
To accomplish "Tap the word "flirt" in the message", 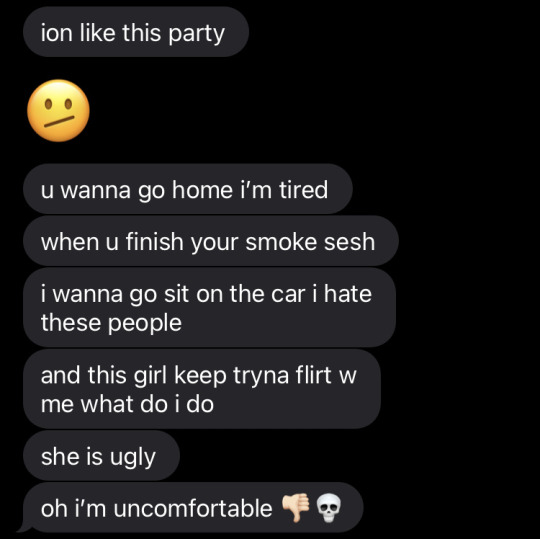I will tap(313, 374).
